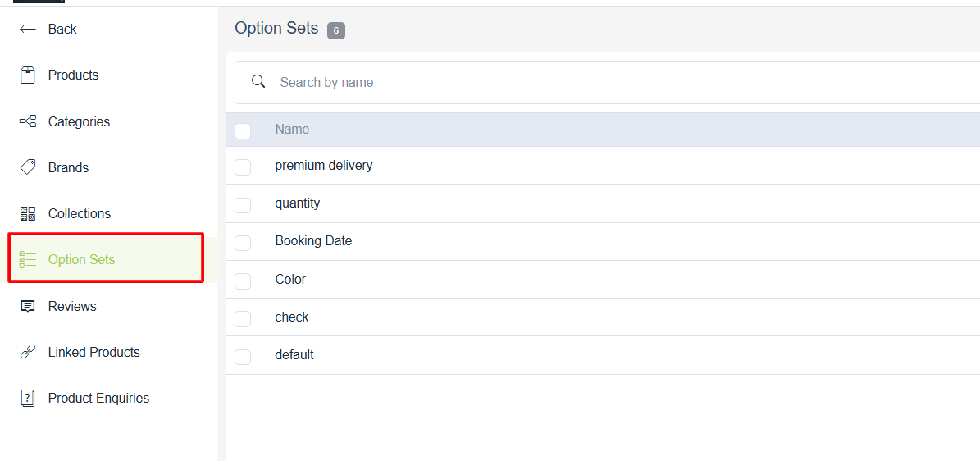Check the check row checkbox
The image size is (980, 461).
pyautogui.click(x=243, y=319)
